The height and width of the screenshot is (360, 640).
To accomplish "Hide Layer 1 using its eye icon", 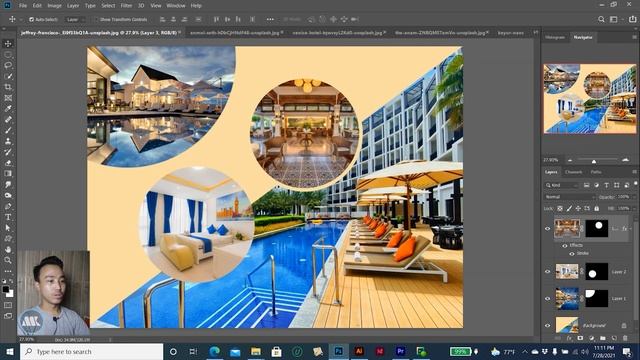I will (x=548, y=298).
